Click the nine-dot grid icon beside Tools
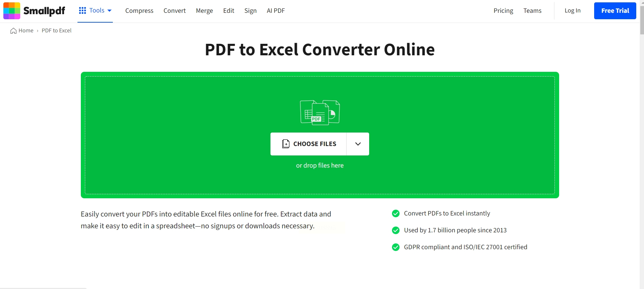644x289 pixels. pos(83,11)
